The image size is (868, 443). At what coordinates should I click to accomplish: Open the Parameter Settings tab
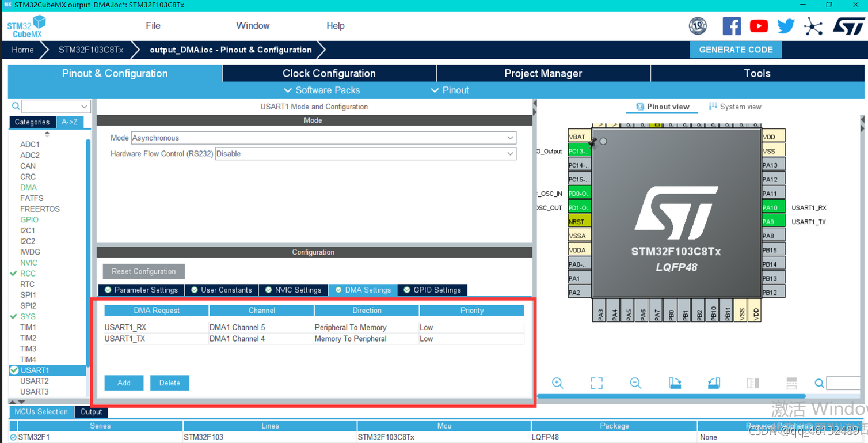[x=141, y=290]
